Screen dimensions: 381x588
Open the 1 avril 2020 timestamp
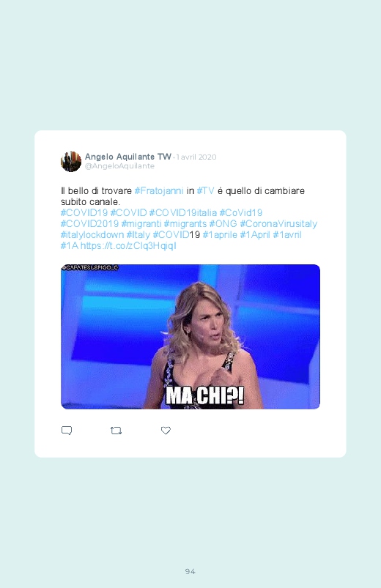(x=196, y=157)
